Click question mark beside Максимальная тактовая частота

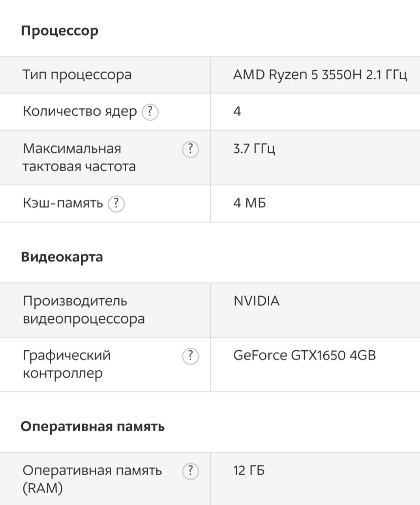[x=190, y=150]
